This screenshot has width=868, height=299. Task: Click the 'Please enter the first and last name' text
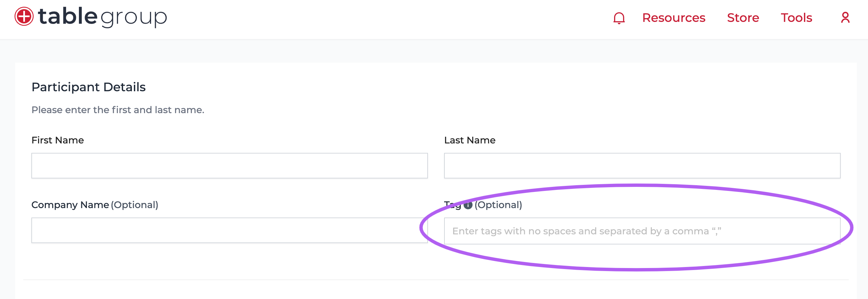pyautogui.click(x=118, y=110)
